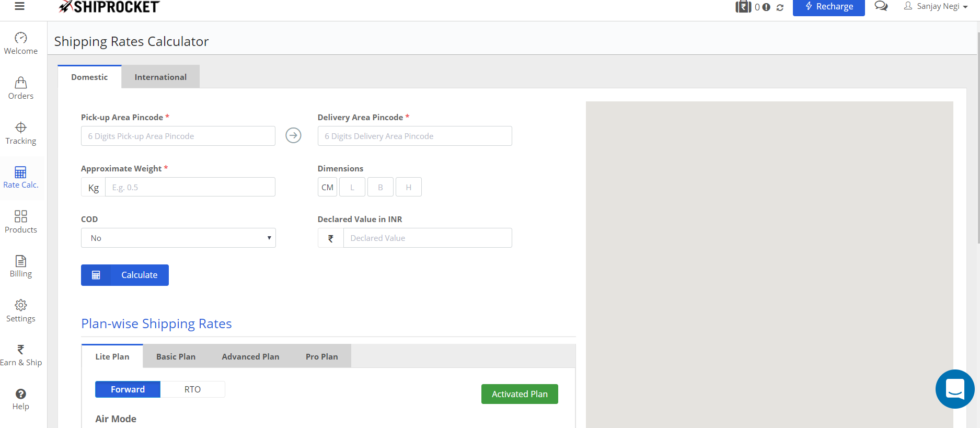The image size is (980, 428).
Task: Click the Pick-up Area Pincode field
Action: [x=178, y=136]
